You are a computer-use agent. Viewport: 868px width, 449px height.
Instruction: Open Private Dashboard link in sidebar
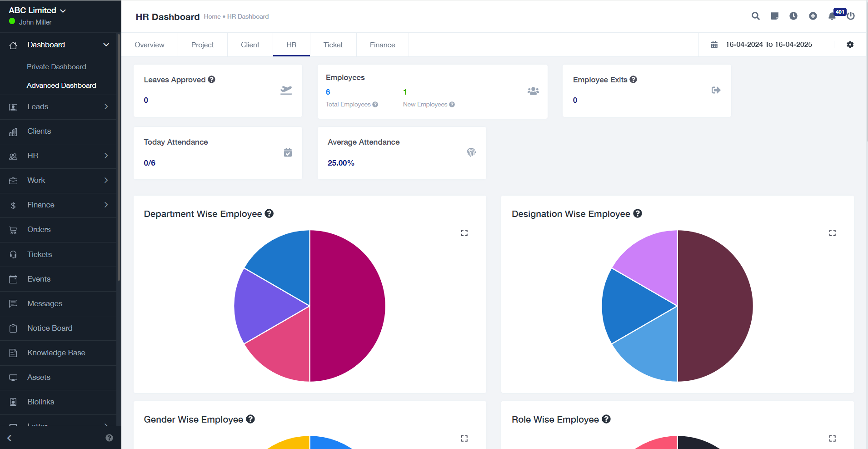tap(56, 67)
